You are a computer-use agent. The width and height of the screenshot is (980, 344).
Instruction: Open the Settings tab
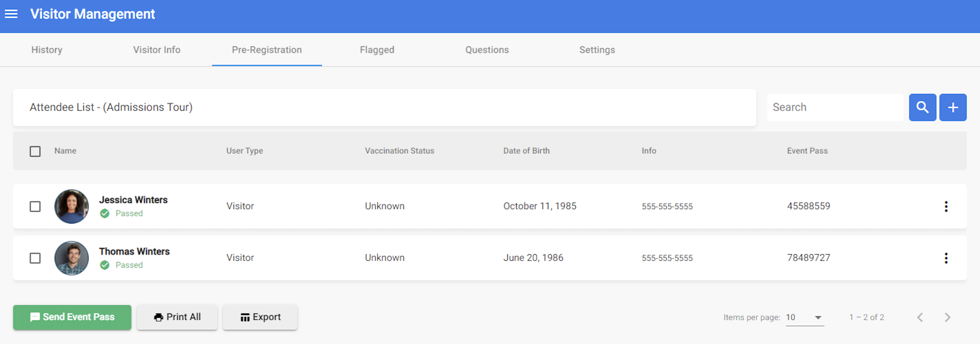597,50
